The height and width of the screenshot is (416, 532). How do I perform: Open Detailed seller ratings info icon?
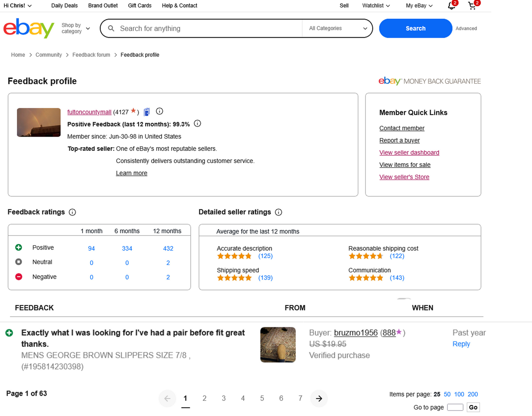pyautogui.click(x=278, y=212)
